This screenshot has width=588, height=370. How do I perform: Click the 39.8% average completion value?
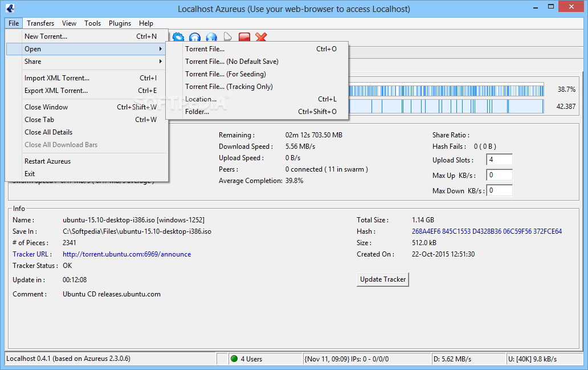point(295,181)
